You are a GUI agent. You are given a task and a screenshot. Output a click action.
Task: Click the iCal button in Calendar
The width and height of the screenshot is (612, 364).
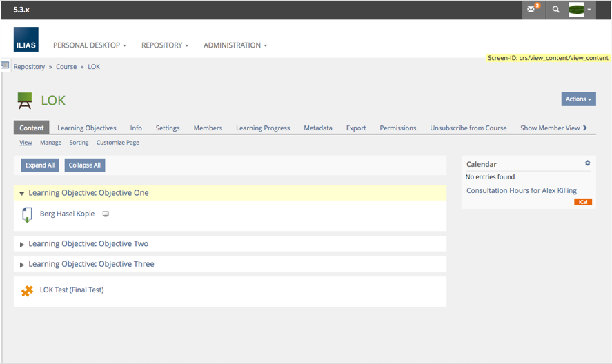pos(583,202)
